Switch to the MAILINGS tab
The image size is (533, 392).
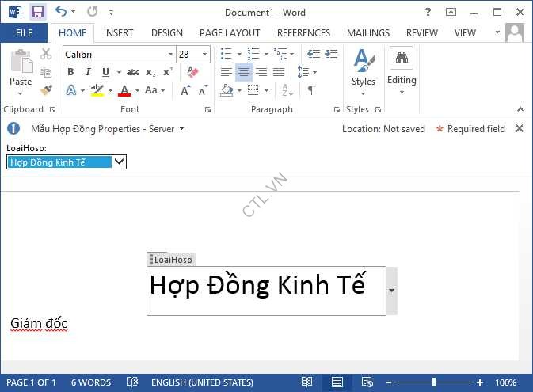tap(368, 33)
